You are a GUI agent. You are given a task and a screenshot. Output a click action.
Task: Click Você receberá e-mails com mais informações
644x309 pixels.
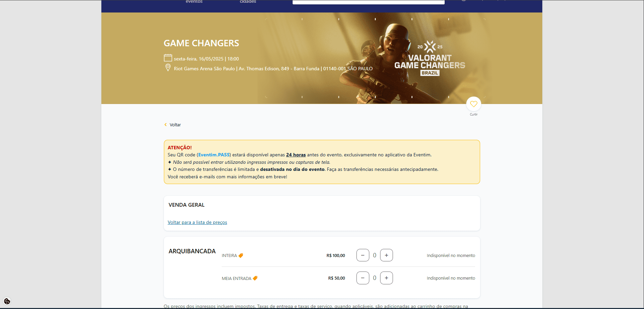(227, 177)
